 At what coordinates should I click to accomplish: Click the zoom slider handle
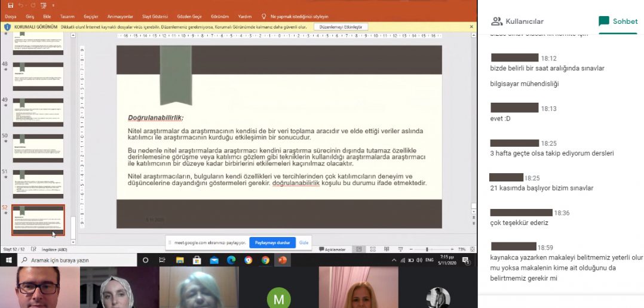click(427, 250)
